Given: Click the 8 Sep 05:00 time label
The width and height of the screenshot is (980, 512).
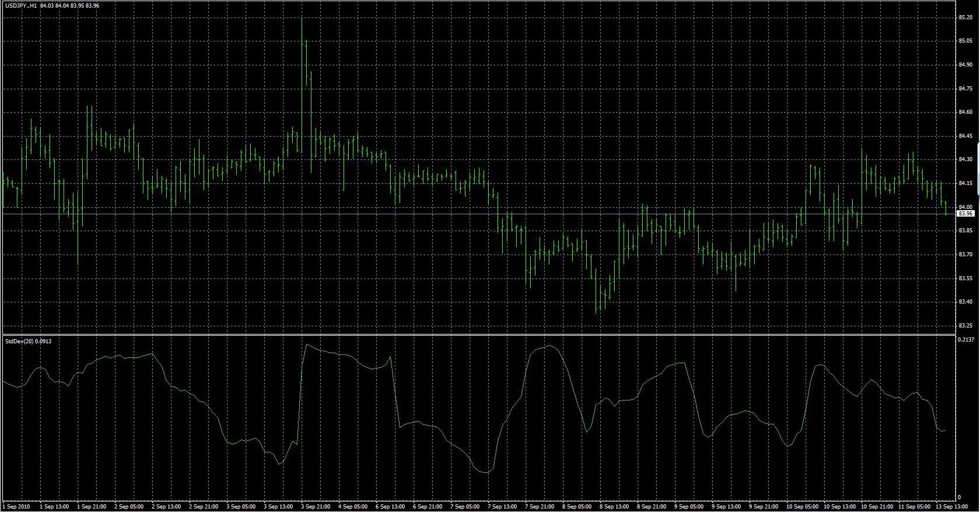Looking at the screenshot, I should pos(577,507).
